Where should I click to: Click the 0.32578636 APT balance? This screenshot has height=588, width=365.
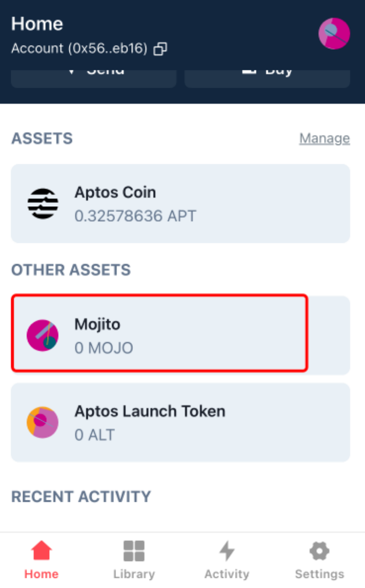point(135,216)
